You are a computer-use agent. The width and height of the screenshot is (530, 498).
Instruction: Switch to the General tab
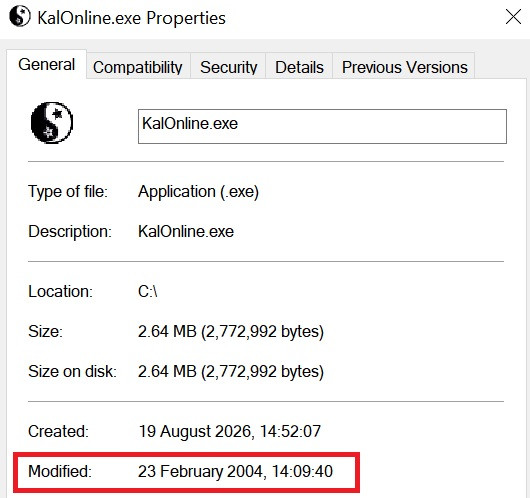coord(46,65)
